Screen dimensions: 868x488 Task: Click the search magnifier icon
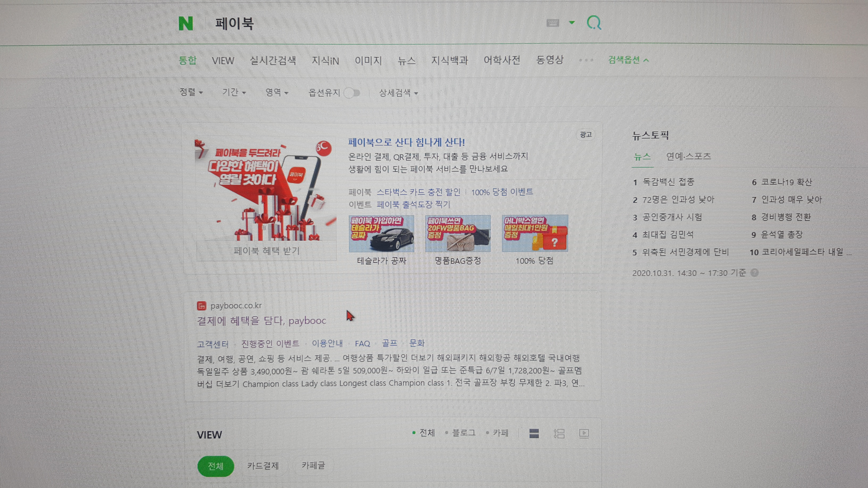click(594, 23)
